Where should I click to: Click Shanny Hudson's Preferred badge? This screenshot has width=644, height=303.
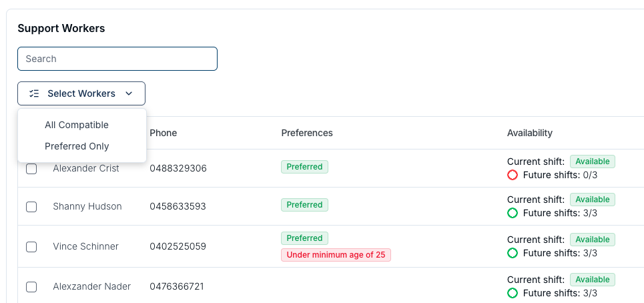(x=304, y=205)
